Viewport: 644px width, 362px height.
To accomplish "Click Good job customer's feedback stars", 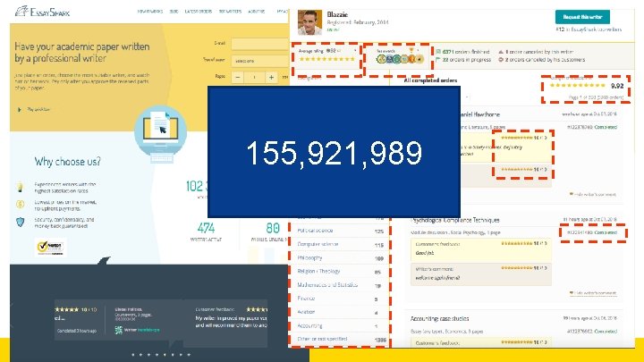I will [517, 243].
